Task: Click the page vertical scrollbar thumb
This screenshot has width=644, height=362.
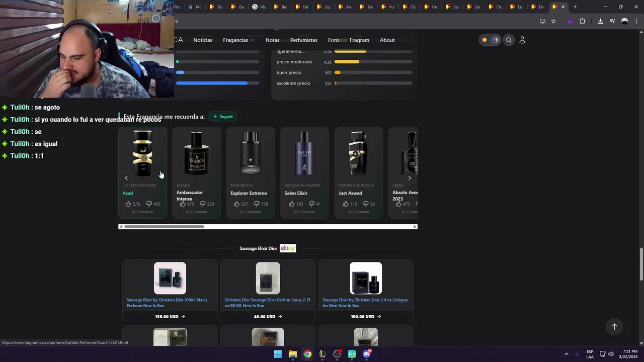Action: 641,264
